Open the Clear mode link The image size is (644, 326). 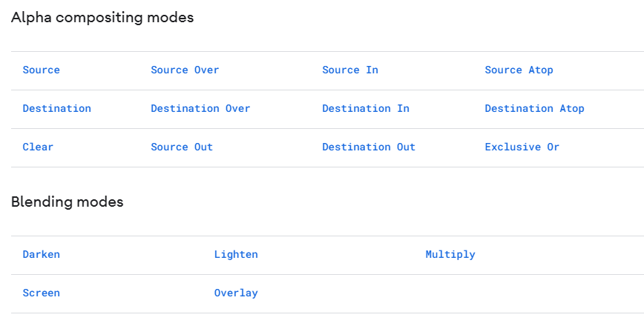[x=38, y=147]
